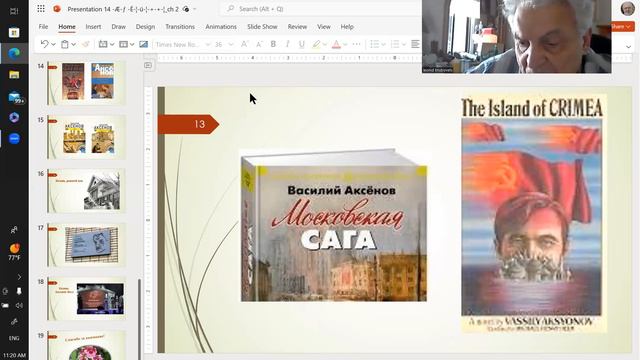
Task: Click the Task View icon on taskbar
Action: [x=14, y=11]
